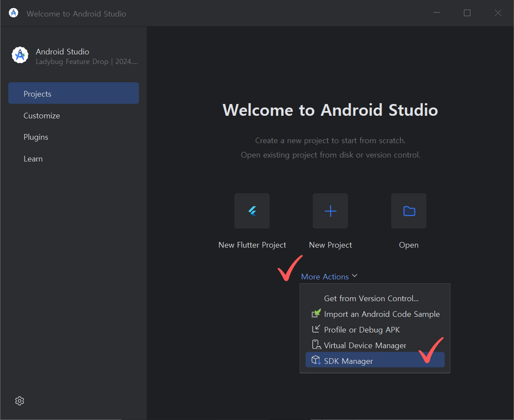Choose Get from Version Control menu item
This screenshot has height=420, width=514.
coord(375,299)
